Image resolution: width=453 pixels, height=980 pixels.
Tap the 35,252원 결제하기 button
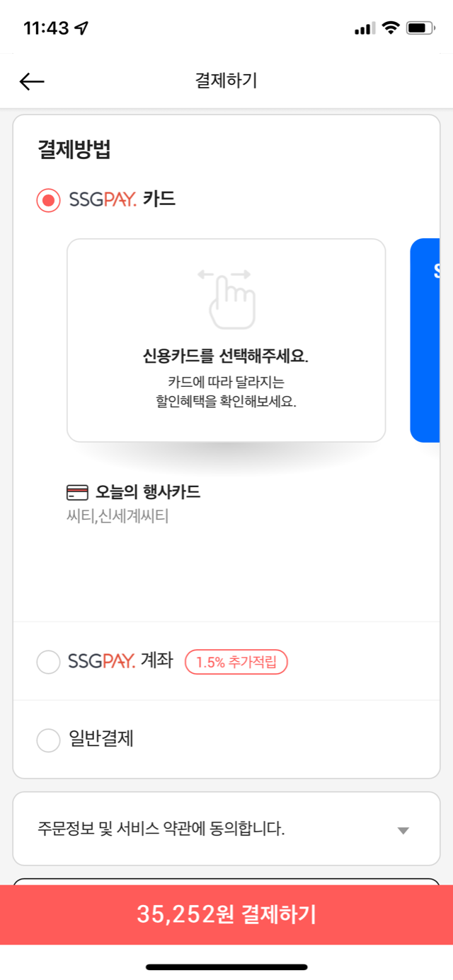(x=226, y=914)
